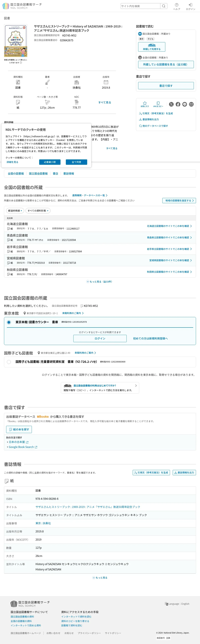The height and width of the screenshot is (644, 200).
Task: Open the 都道府県順 sort dropdown
Action: pos(15,211)
